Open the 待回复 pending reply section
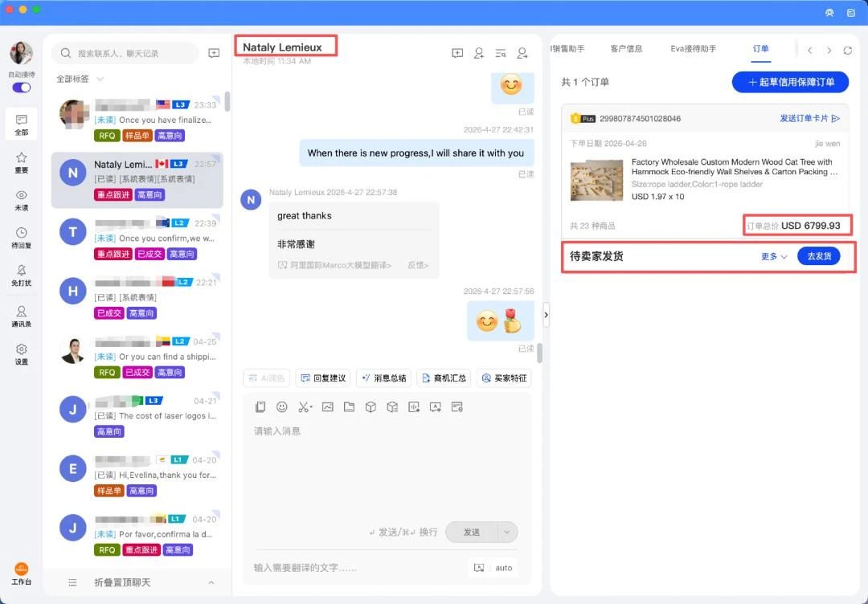The width and height of the screenshot is (868, 604). [x=22, y=238]
